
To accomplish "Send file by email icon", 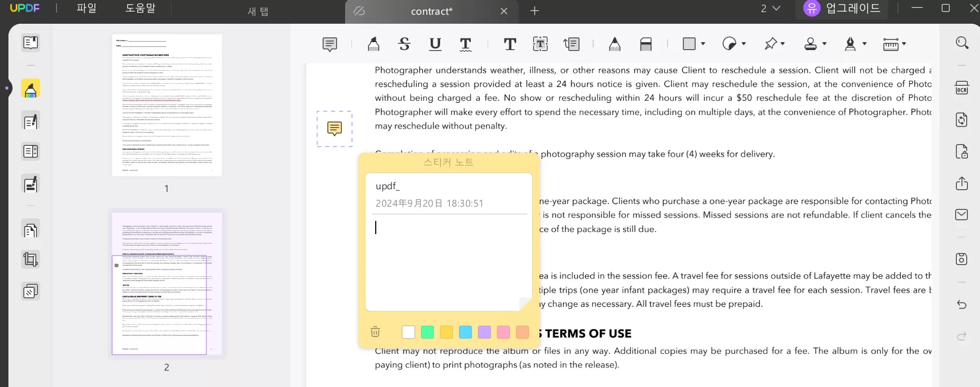I will [962, 215].
